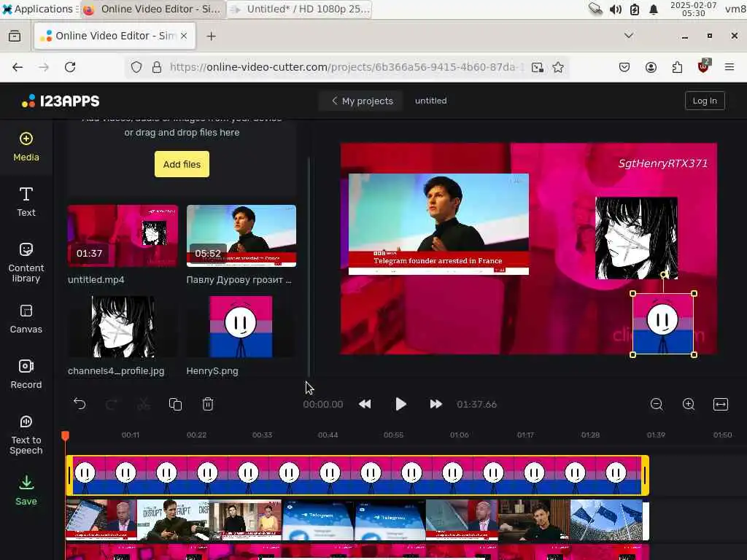The width and height of the screenshot is (747, 560).
Task: Click the browser URL address bar
Action: tap(345, 67)
